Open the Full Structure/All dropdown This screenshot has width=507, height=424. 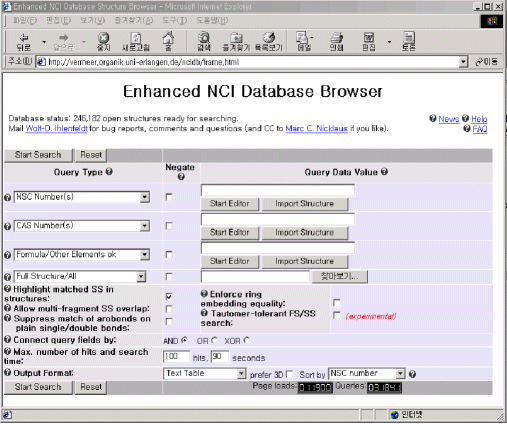point(80,276)
